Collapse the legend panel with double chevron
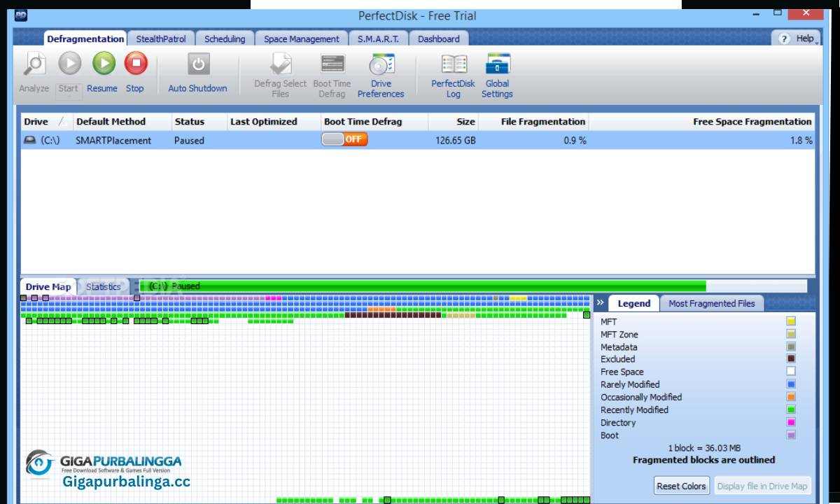 click(600, 302)
